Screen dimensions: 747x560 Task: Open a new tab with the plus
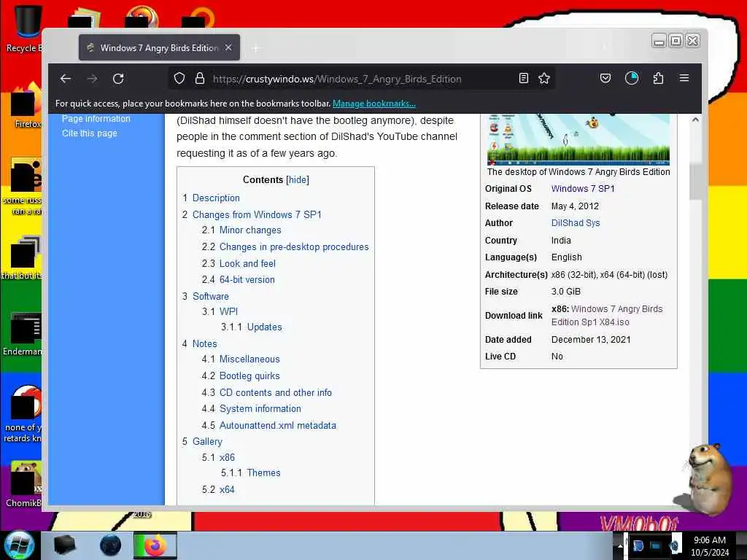256,48
